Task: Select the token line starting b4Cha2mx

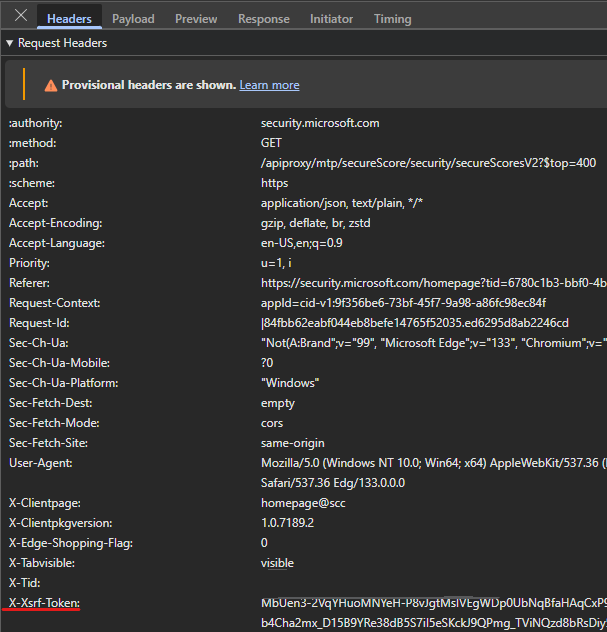Action: coord(434,623)
